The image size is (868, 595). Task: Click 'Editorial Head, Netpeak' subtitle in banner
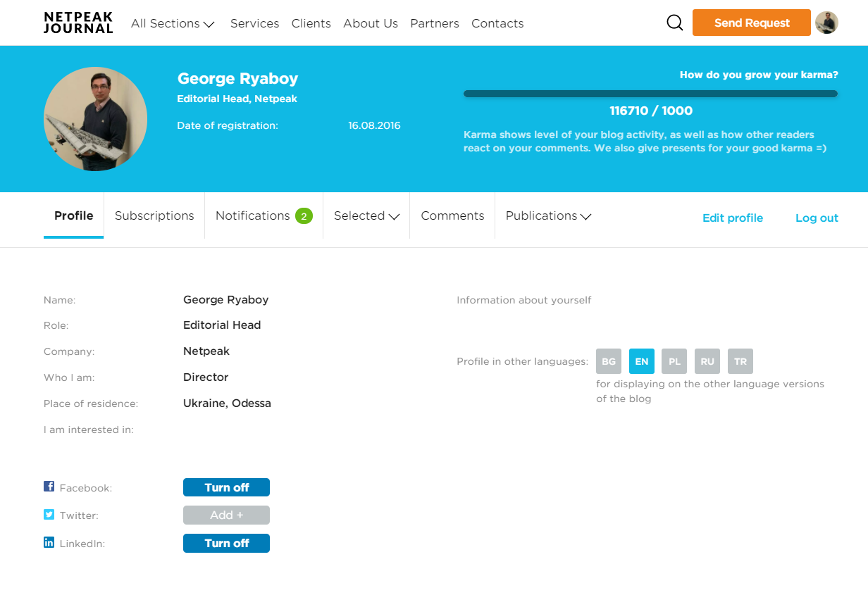[x=237, y=99]
